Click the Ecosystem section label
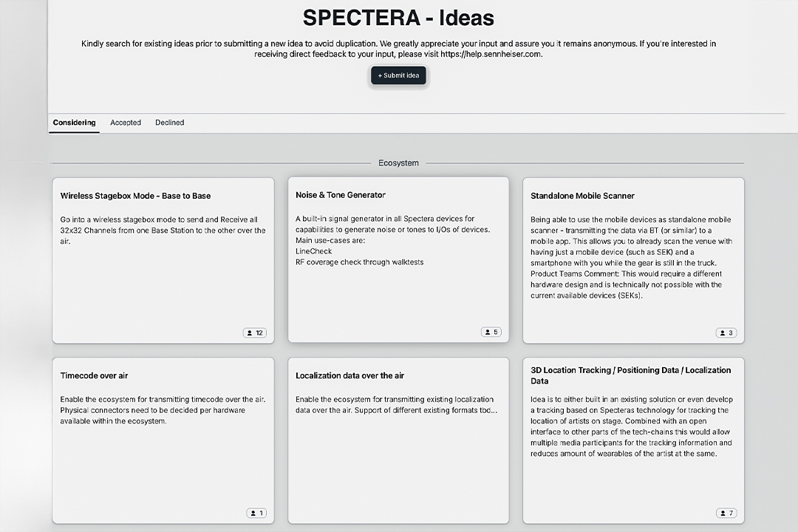 pos(398,163)
